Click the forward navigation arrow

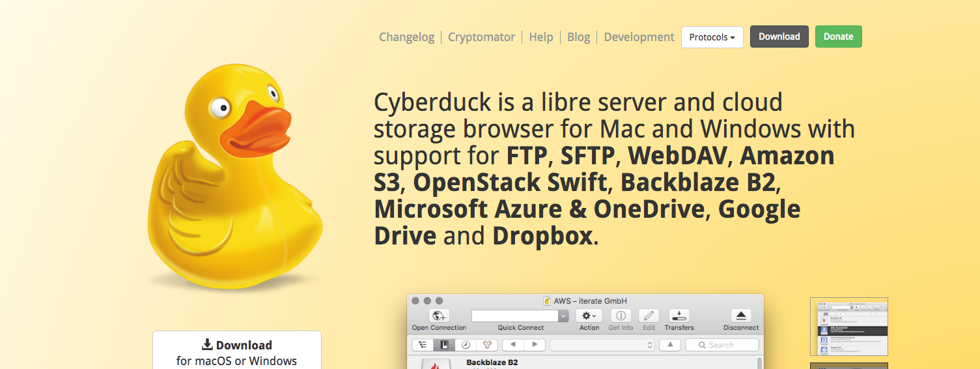pos(535,345)
